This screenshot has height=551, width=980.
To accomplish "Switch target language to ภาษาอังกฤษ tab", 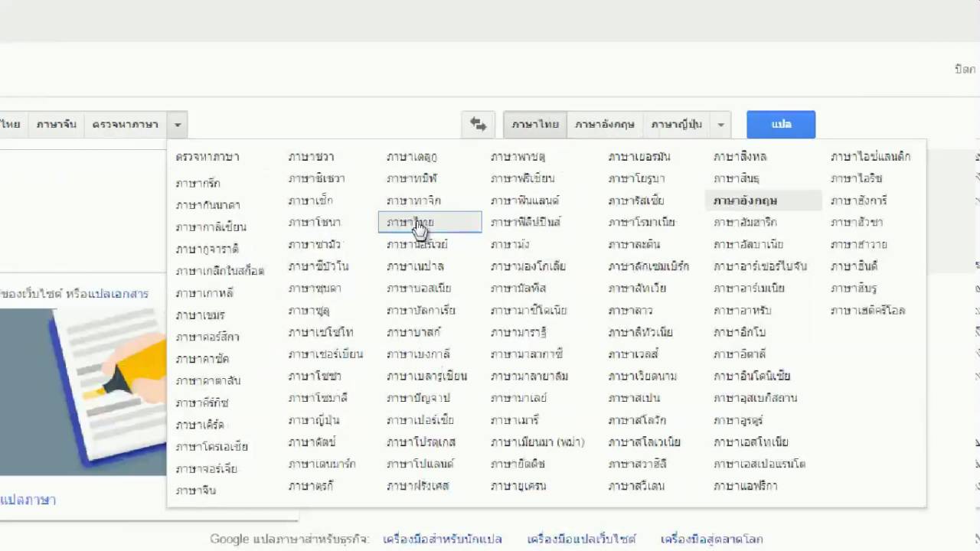I will tap(604, 124).
